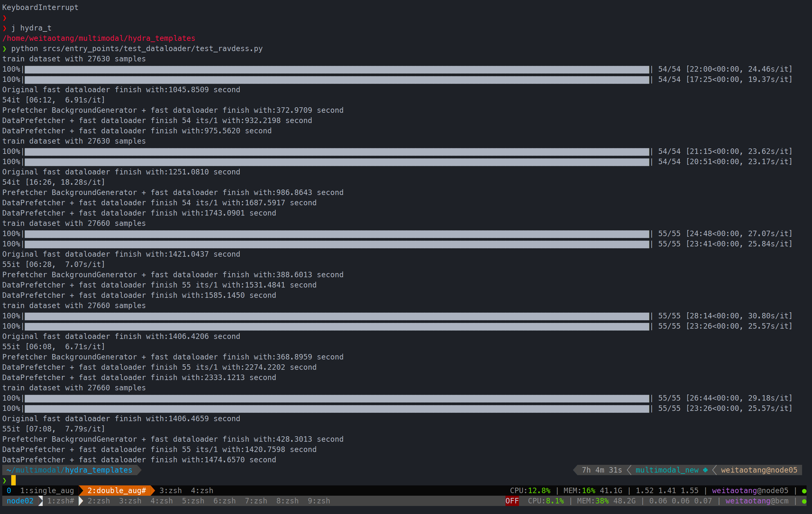
Task: Click the git branch modified icon after multimodal_new
Action: pyautogui.click(x=705, y=470)
